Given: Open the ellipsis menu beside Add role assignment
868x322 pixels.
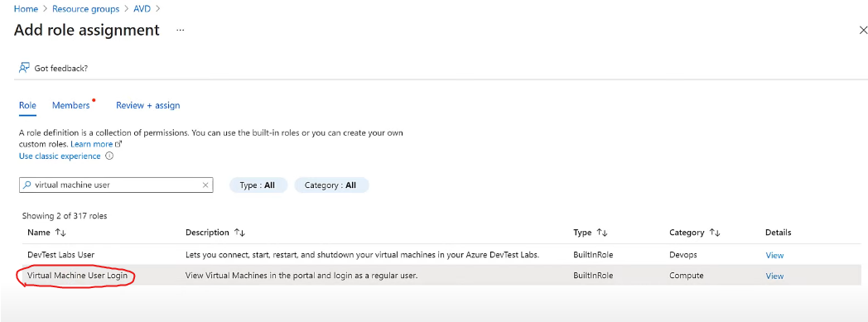Looking at the screenshot, I should (180, 30).
